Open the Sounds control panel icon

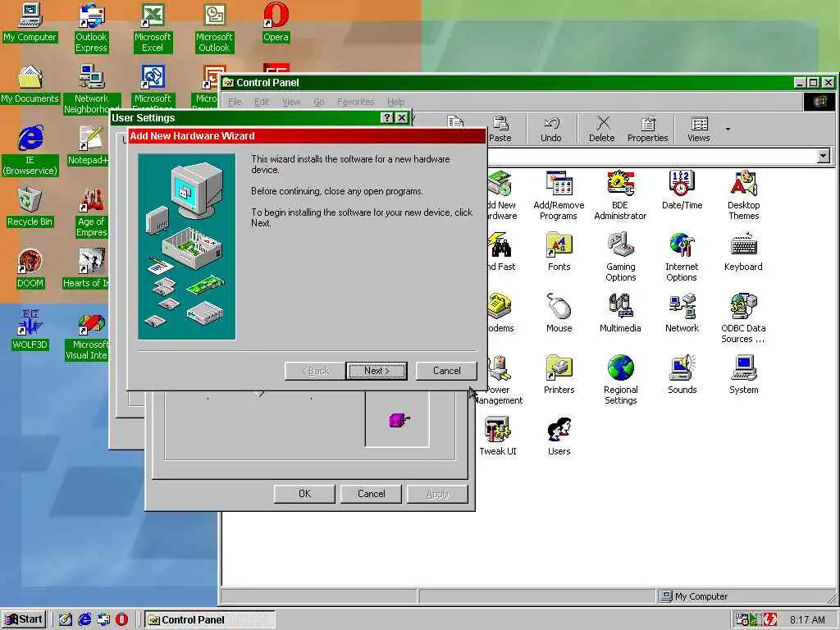click(x=682, y=375)
